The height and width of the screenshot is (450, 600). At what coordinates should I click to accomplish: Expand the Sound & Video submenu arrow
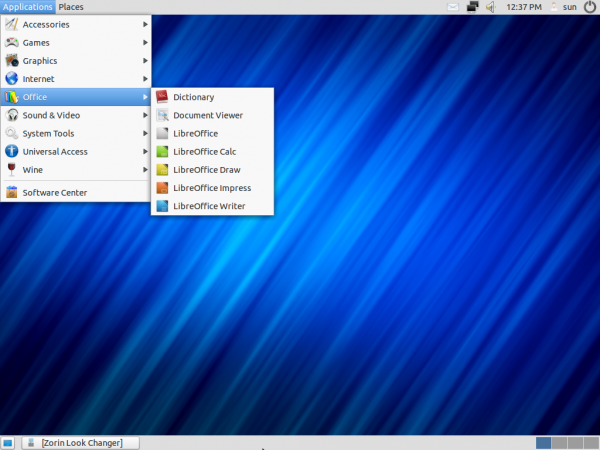click(x=145, y=115)
